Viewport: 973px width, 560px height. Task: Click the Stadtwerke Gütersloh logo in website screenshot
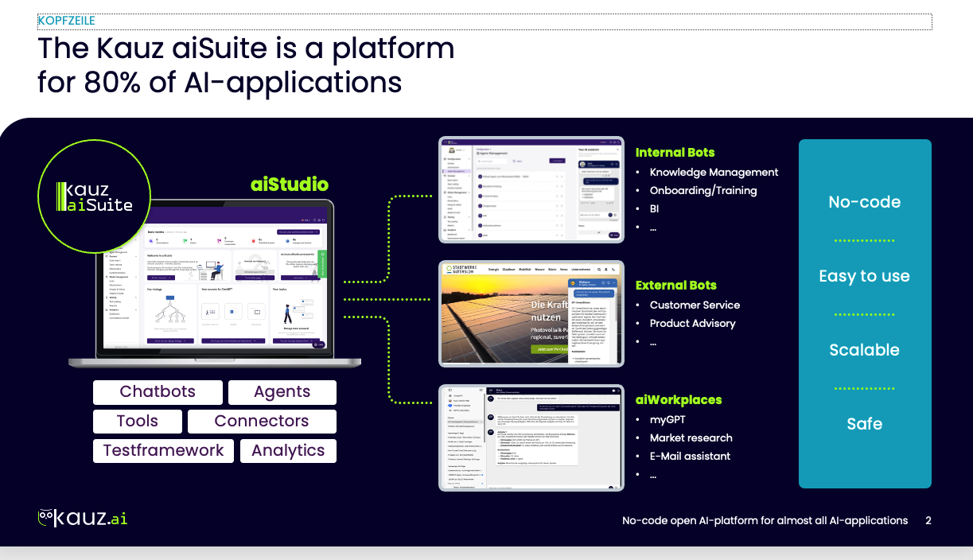click(463, 270)
